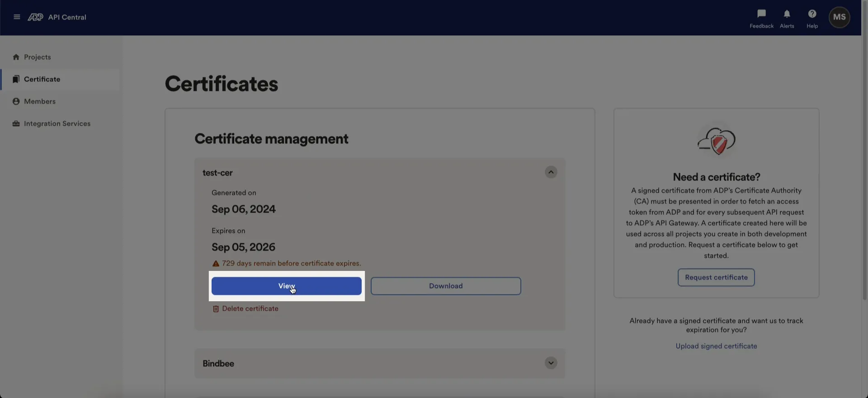Click the Sep 05, 2026 expiry date
Image resolution: width=868 pixels, height=398 pixels.
coord(243,247)
